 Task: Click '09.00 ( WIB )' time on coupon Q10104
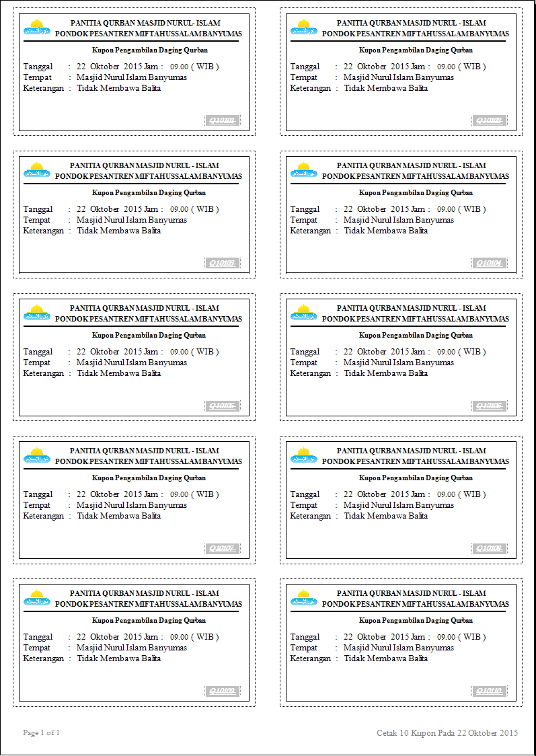(x=461, y=209)
